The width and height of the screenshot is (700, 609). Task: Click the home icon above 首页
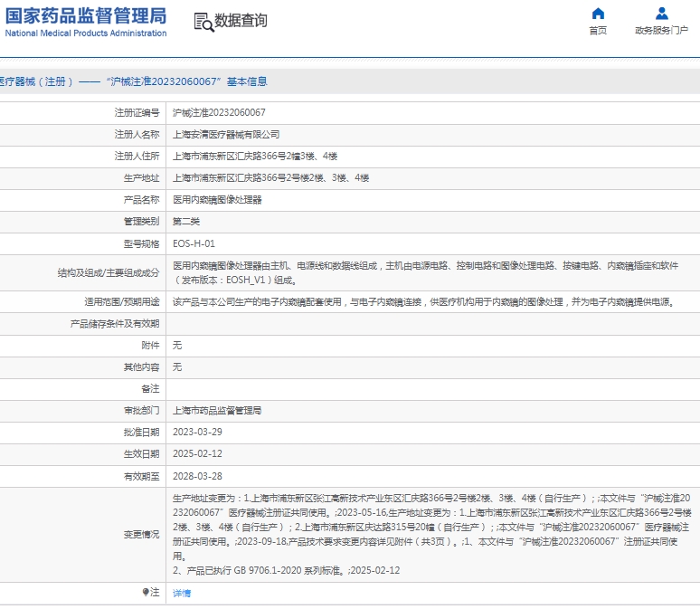point(598,14)
